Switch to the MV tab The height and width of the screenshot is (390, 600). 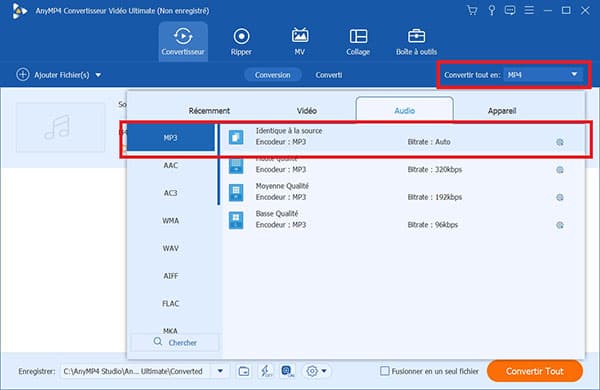click(300, 41)
